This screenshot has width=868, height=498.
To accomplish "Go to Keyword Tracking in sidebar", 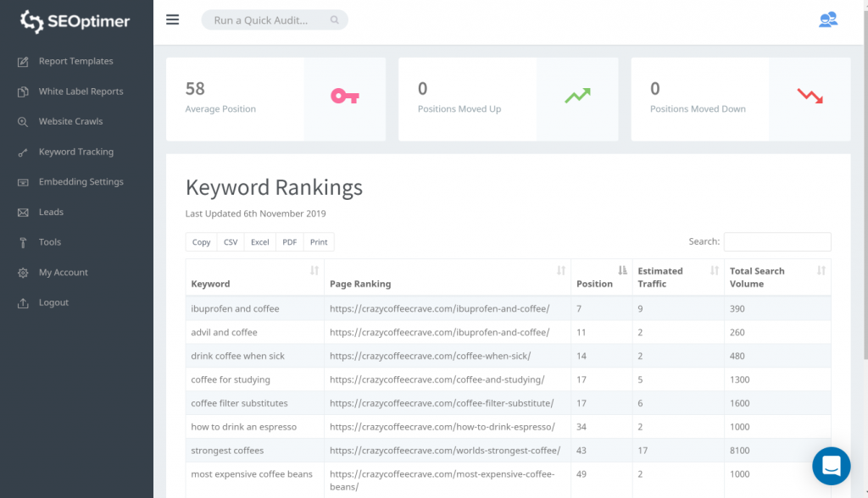I will (x=75, y=152).
